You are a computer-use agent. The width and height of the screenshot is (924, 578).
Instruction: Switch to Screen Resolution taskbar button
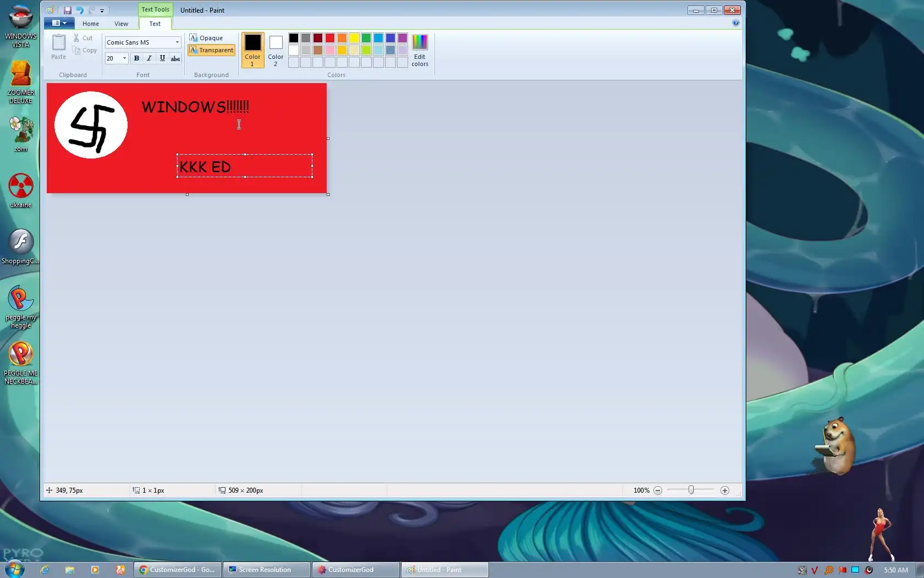click(x=267, y=570)
